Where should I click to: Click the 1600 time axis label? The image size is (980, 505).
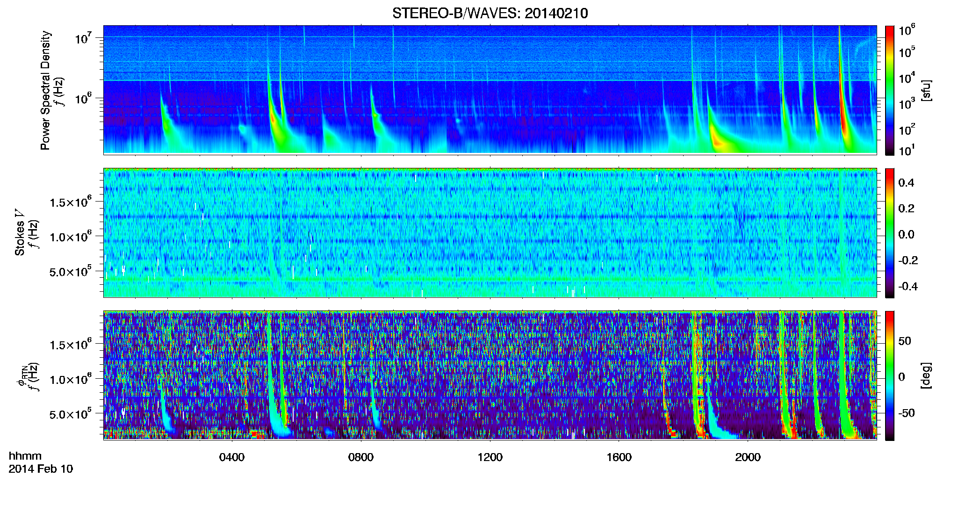click(x=619, y=457)
